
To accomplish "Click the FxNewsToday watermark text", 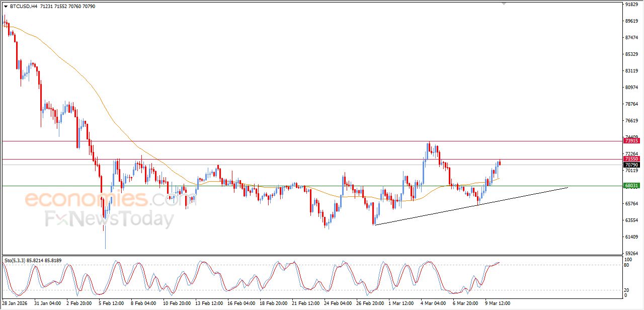I will (x=109, y=219).
